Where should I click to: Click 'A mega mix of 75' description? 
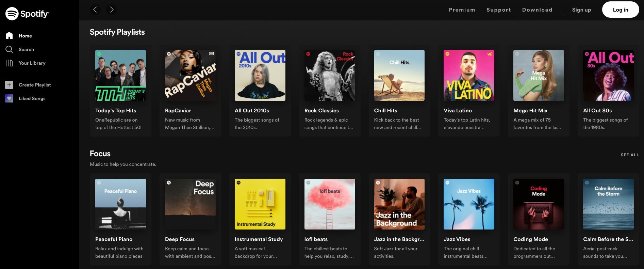[538, 124]
